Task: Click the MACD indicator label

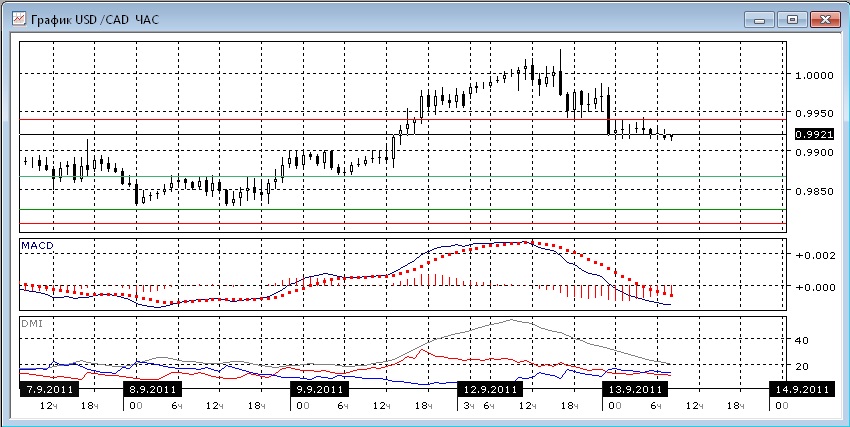Action: tap(37, 245)
